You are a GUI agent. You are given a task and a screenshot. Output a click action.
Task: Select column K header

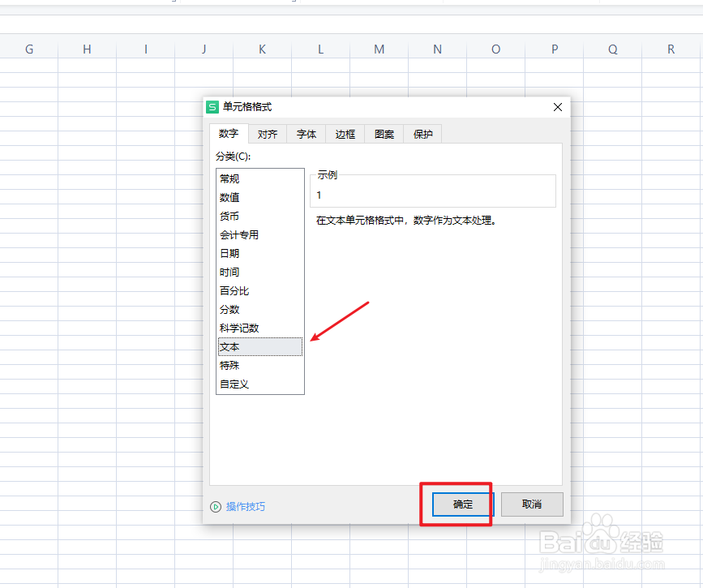pyautogui.click(x=262, y=49)
